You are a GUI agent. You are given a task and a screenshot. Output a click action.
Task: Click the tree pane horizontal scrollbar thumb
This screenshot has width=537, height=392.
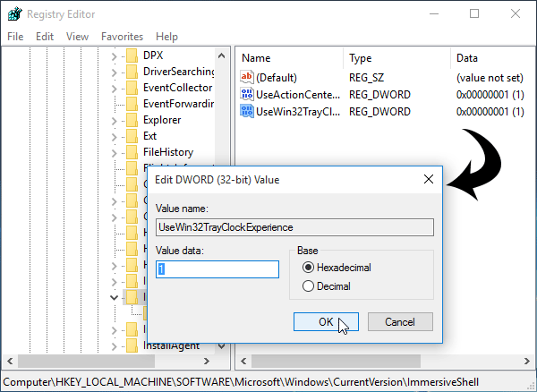click(x=86, y=361)
